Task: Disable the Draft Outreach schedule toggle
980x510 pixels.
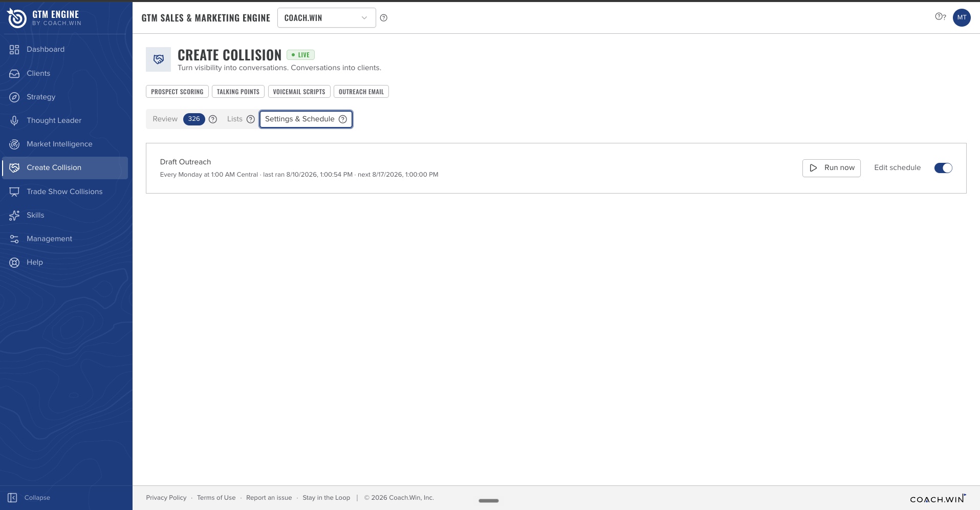Action: pyautogui.click(x=943, y=168)
